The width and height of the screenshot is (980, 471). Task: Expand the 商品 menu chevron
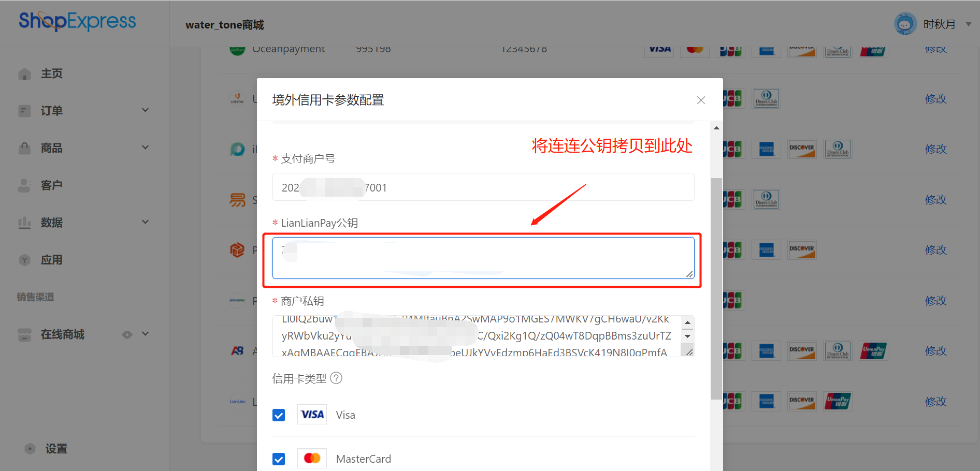click(x=146, y=148)
